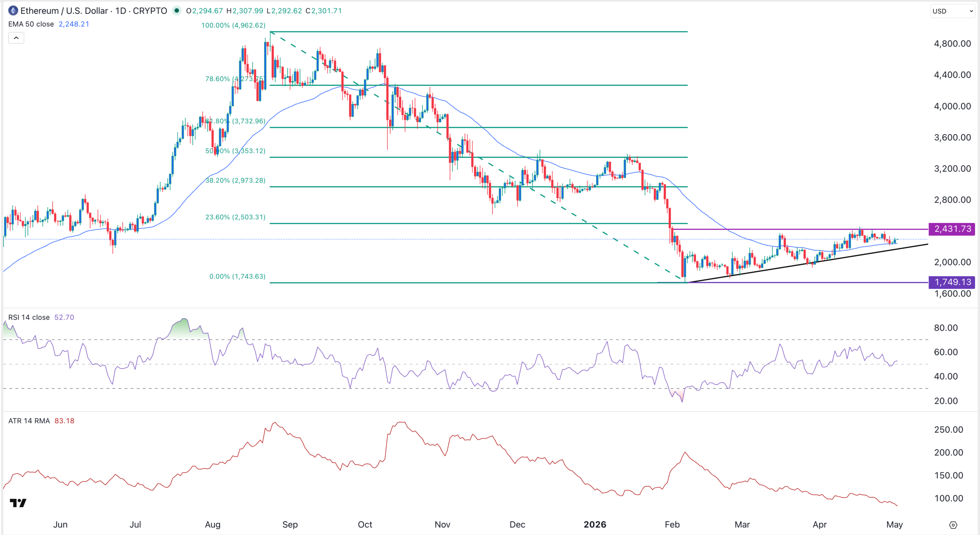Click the May label on time axis
The width and height of the screenshot is (980, 535).
point(894,525)
